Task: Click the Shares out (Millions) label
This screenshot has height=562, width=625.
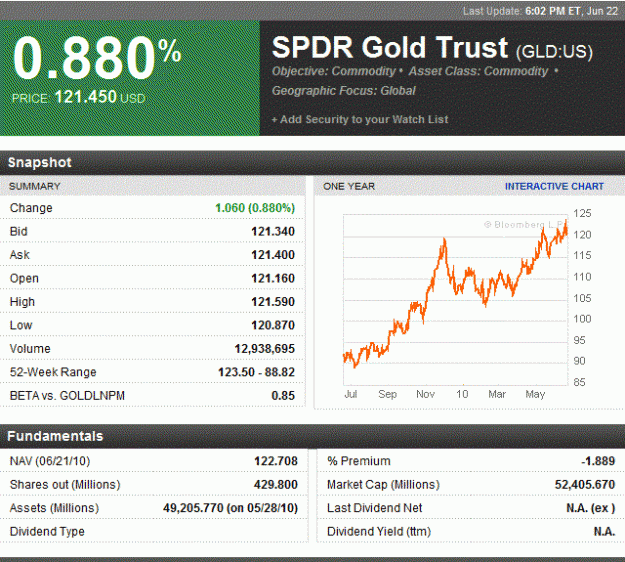Action: (x=65, y=485)
